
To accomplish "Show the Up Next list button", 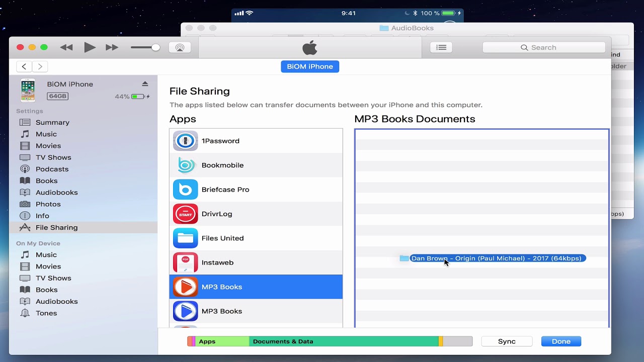I will point(441,47).
